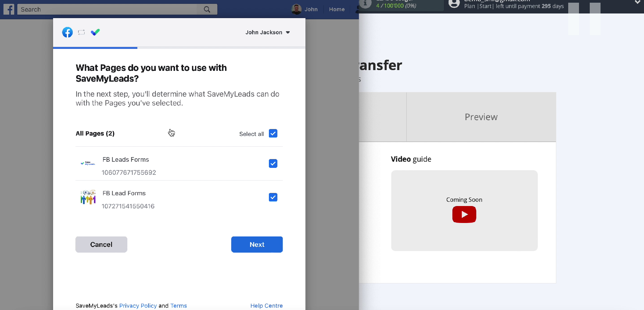Click the Facebook logo in the top bar

pos(9,9)
